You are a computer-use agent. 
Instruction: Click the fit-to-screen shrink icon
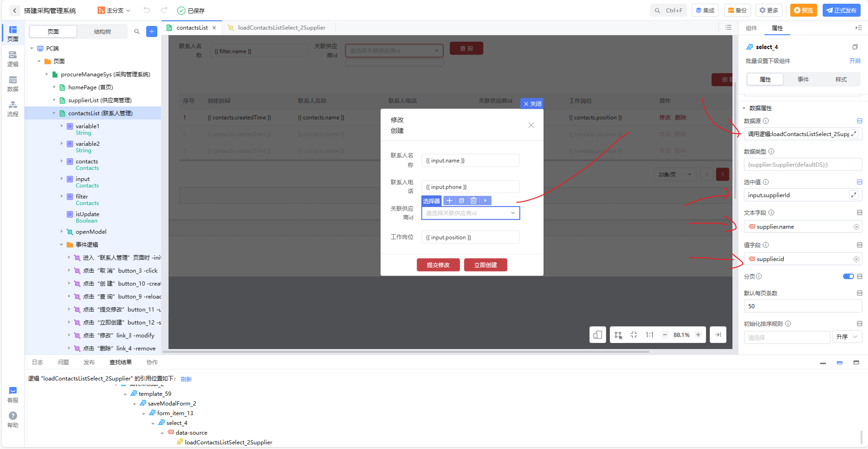click(634, 335)
